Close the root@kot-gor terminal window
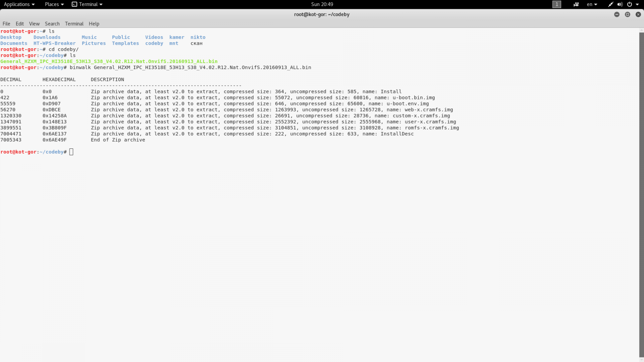The image size is (644, 362). (638, 14)
